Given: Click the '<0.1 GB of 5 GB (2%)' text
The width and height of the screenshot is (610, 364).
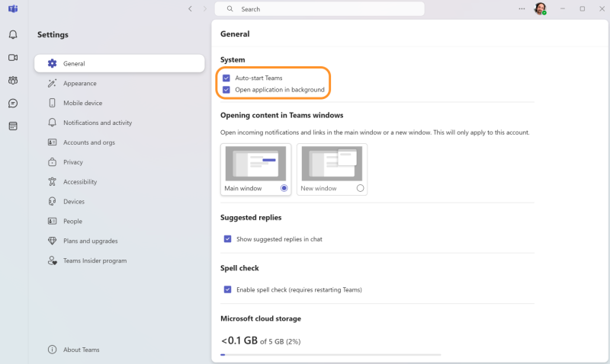Looking at the screenshot, I should 261,340.
